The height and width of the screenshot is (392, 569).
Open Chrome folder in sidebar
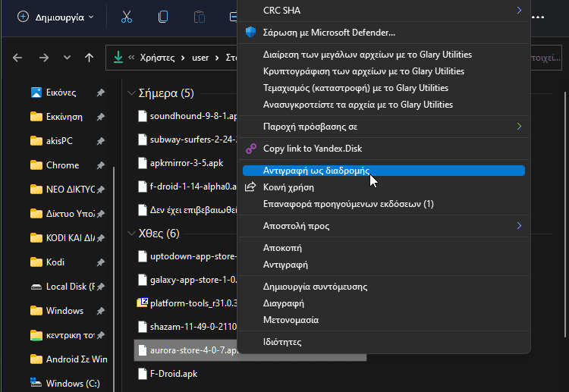coord(55,165)
